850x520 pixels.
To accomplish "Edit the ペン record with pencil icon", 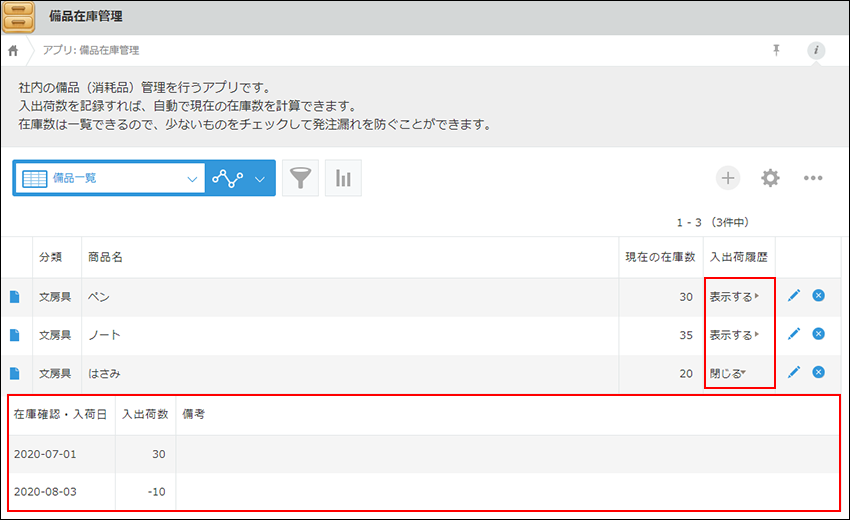I will (x=794, y=296).
